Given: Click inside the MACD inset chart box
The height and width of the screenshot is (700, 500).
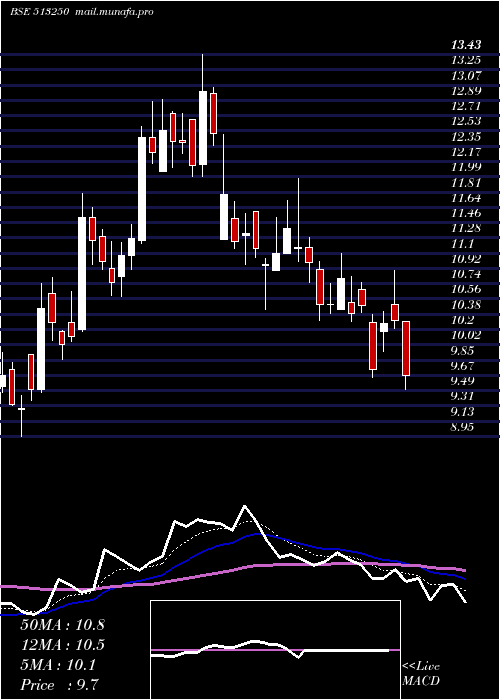Looking at the screenshot, I should point(275,650).
